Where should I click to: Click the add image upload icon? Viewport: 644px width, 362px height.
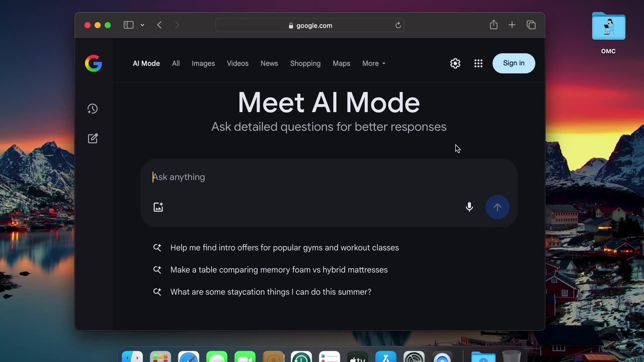point(158,207)
